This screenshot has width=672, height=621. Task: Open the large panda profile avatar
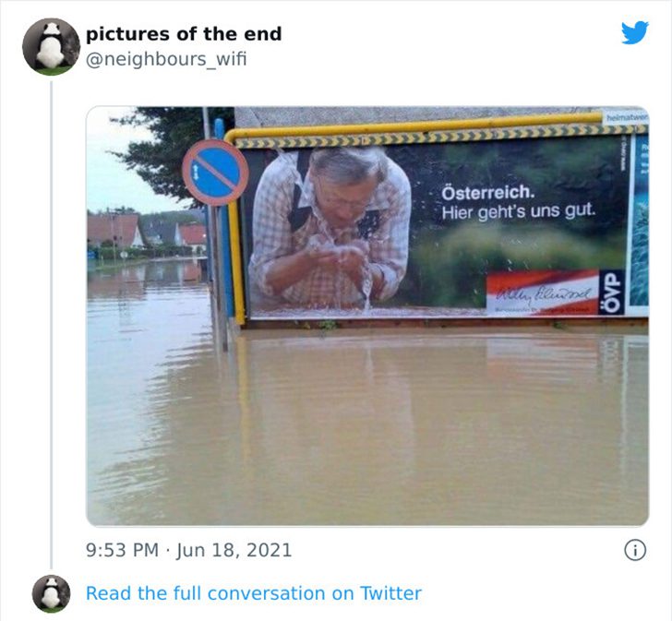pos(51,47)
